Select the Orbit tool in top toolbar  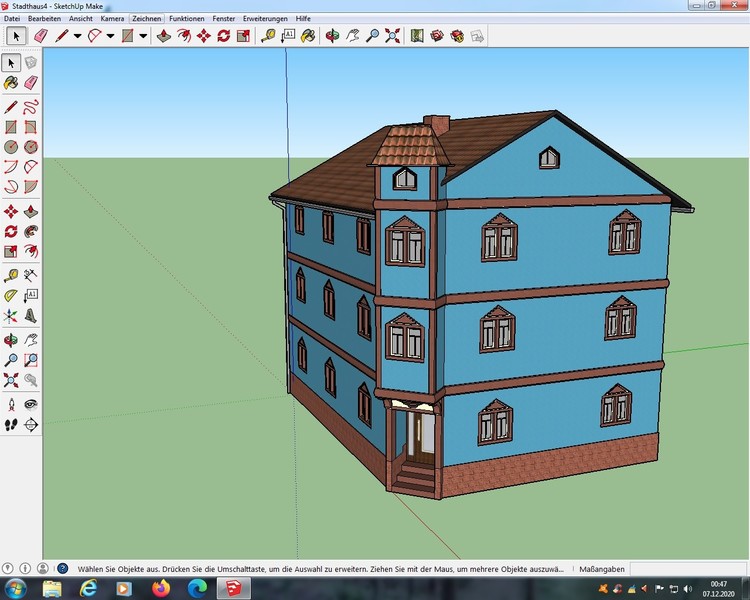coord(332,36)
